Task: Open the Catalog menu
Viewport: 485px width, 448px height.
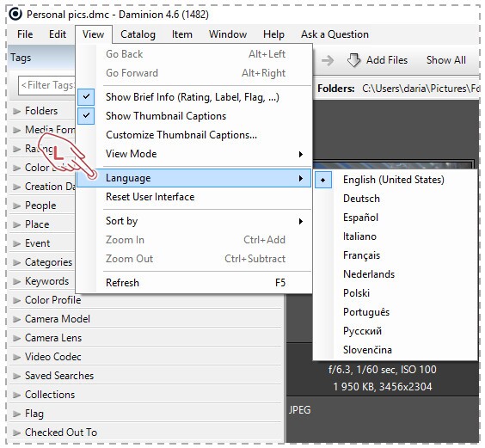Action: point(138,34)
